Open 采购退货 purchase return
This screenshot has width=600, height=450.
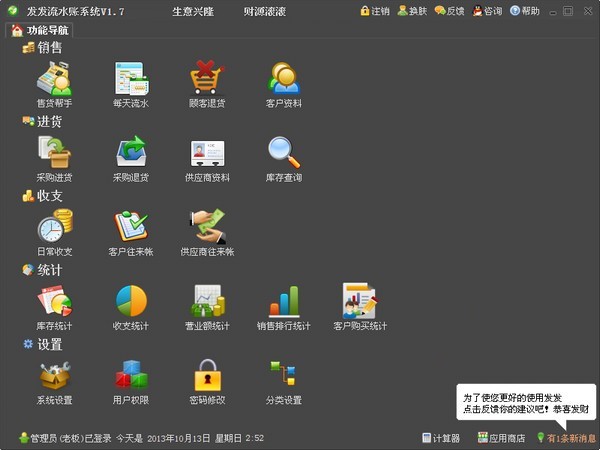(131, 153)
